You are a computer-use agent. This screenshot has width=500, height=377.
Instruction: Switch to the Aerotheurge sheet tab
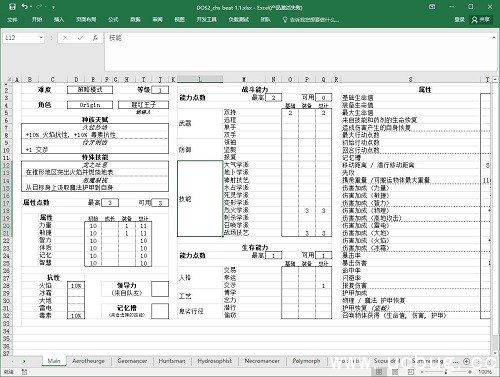coord(88,361)
